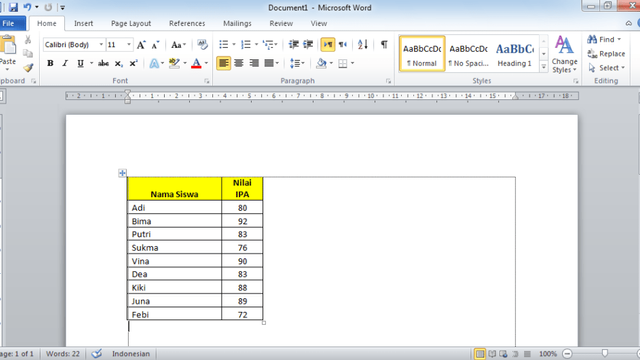Click the Grow Font icon

tap(141, 44)
